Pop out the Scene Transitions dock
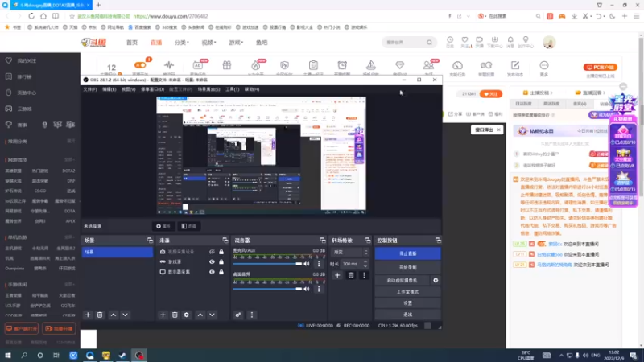Image resolution: width=644 pixels, height=362 pixels. point(368,240)
